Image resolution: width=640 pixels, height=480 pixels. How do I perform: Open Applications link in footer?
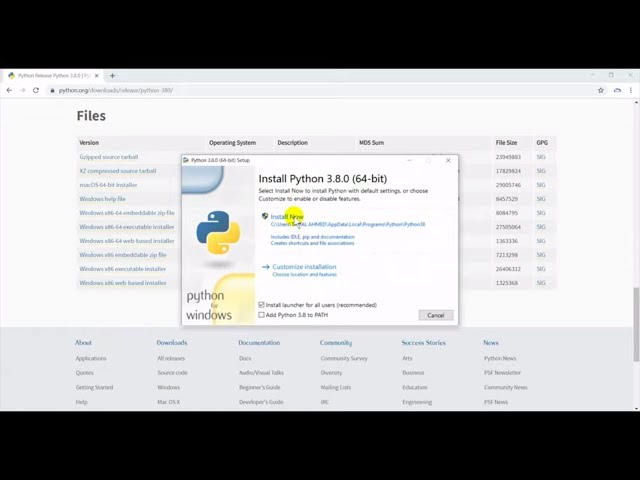tap(91, 358)
